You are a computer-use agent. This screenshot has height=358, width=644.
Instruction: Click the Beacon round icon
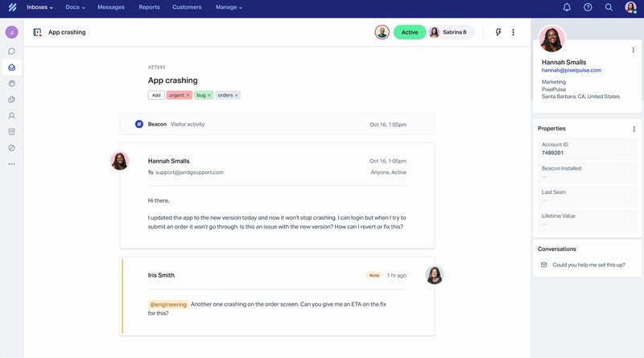pos(139,124)
